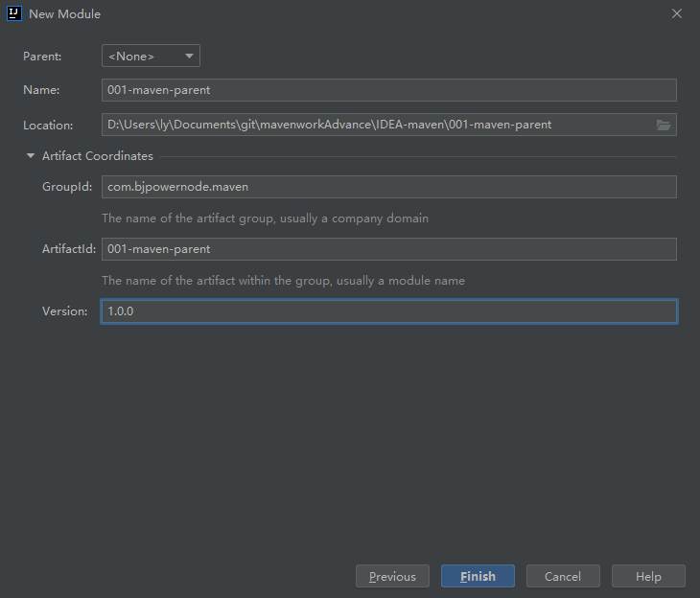
Task: Cancel the New Module wizard
Action: 563,576
